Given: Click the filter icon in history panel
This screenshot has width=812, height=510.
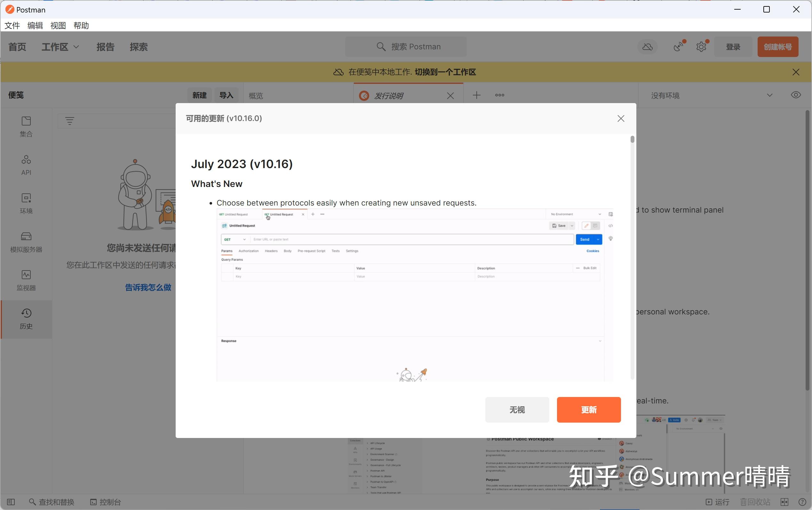Looking at the screenshot, I should [x=69, y=121].
